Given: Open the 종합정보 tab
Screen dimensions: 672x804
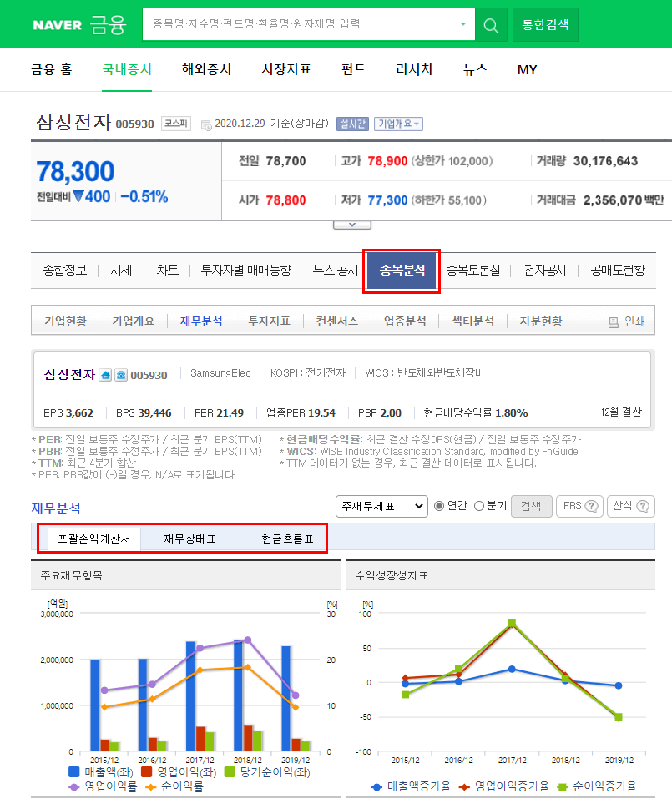Looking at the screenshot, I should tap(65, 271).
